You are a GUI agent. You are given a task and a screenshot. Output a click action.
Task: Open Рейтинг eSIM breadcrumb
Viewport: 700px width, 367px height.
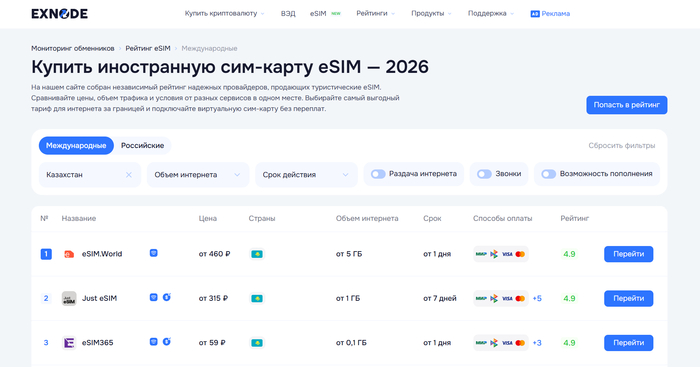pyautogui.click(x=148, y=48)
